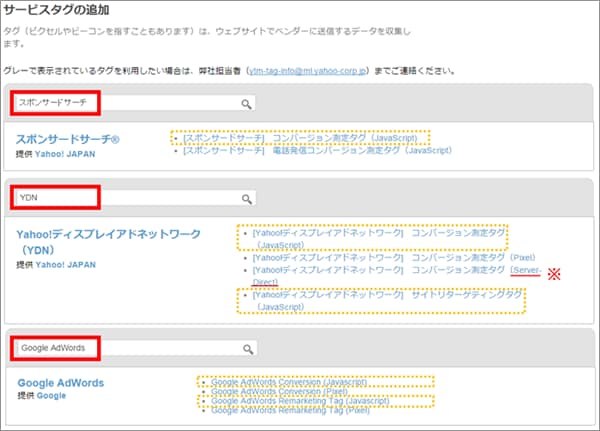Click the magnifier icon in YDN search box
Viewport: 600px width, 431px height.
point(246,198)
